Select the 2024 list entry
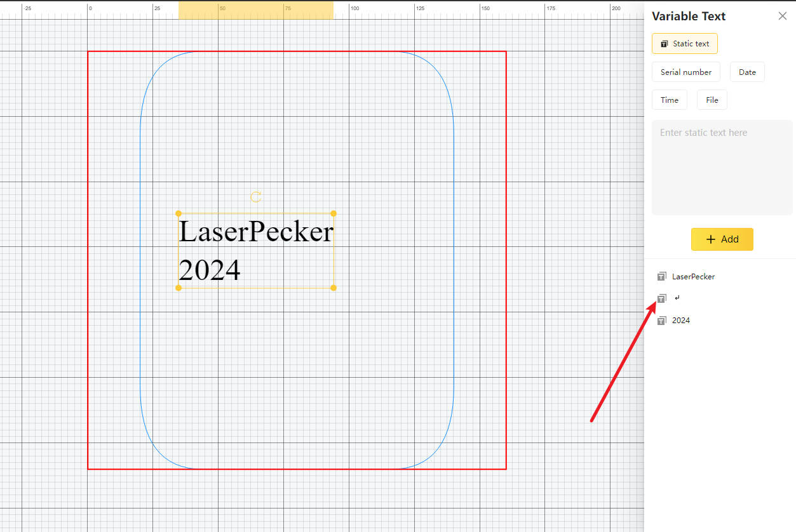The image size is (796, 532). coord(681,321)
